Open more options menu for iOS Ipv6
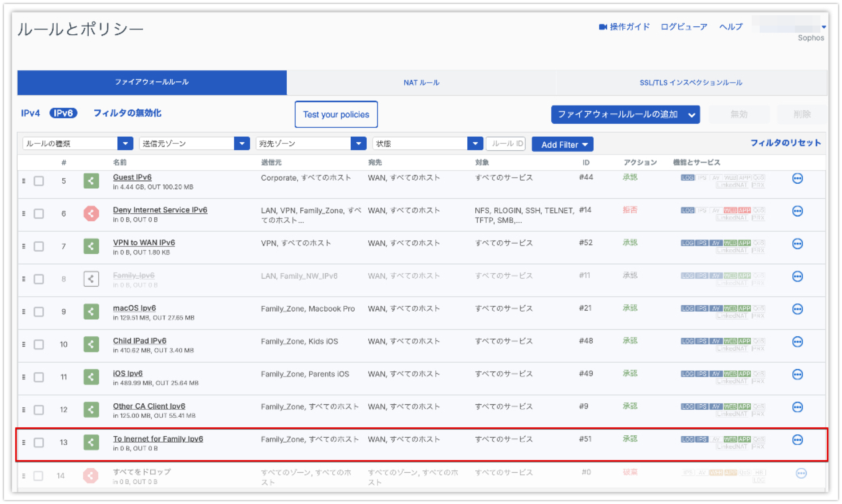The height and width of the screenshot is (504, 842). (x=797, y=375)
